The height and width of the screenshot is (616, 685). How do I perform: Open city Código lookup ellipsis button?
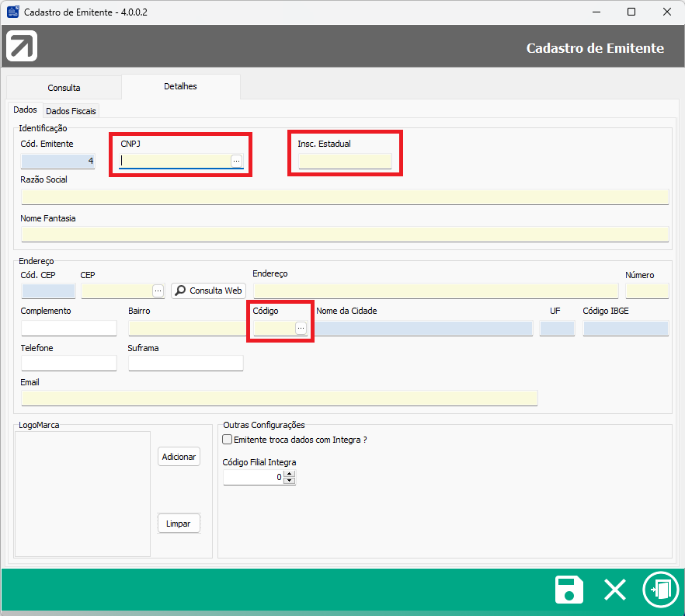[301, 329]
